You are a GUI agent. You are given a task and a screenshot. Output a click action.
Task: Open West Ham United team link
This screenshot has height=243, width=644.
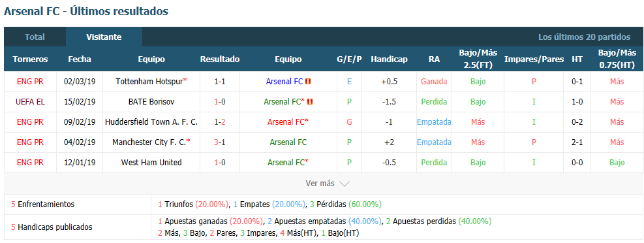(x=151, y=163)
